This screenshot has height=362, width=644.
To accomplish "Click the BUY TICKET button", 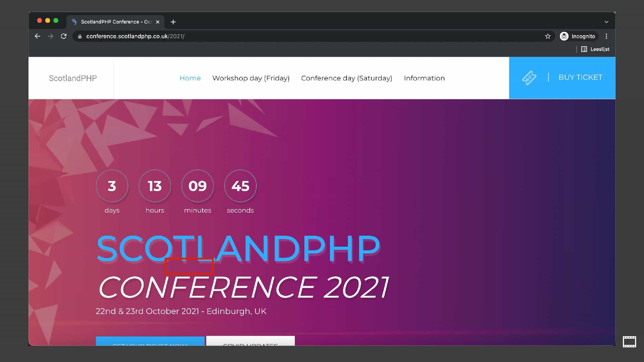I will click(580, 77).
